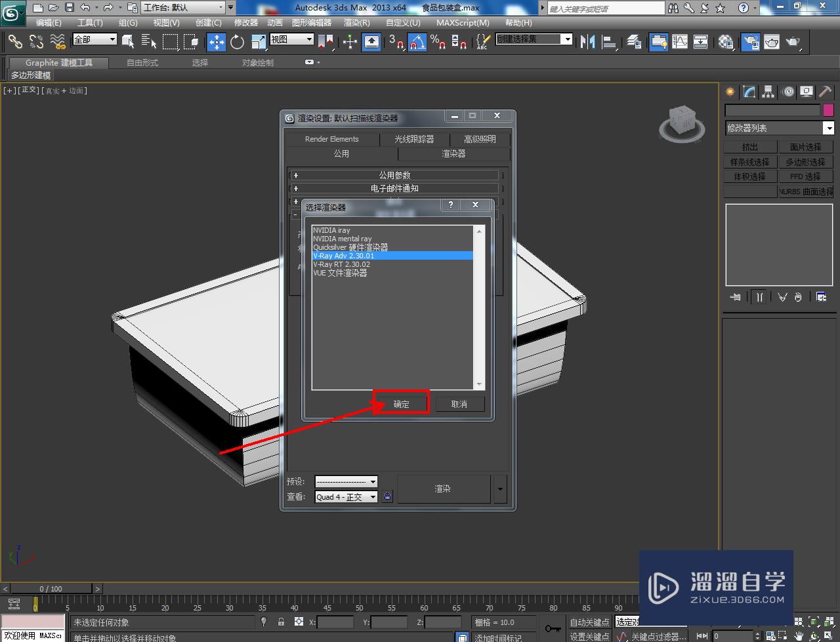Open the 修改器 menu
Image resolution: width=840 pixels, height=642 pixels.
tap(246, 22)
